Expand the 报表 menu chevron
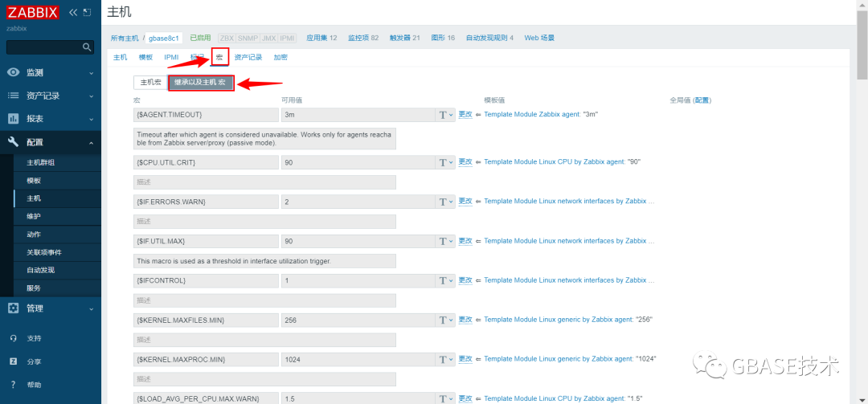 [x=92, y=119]
